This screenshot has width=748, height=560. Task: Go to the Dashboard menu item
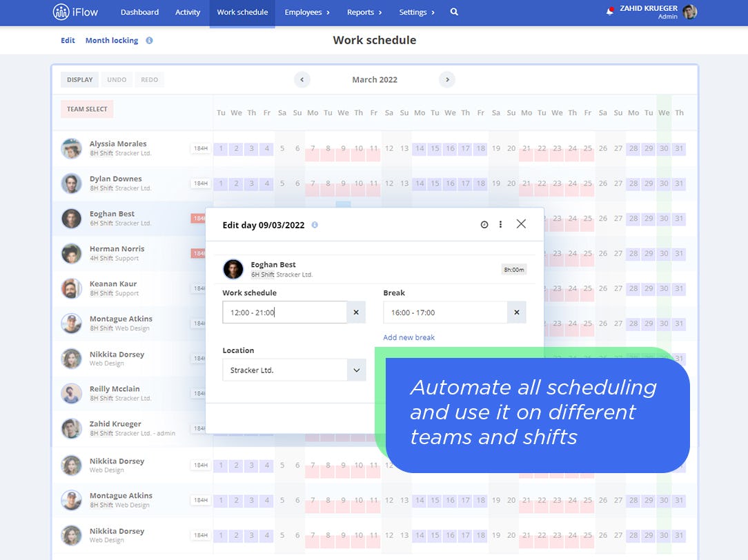(x=139, y=12)
